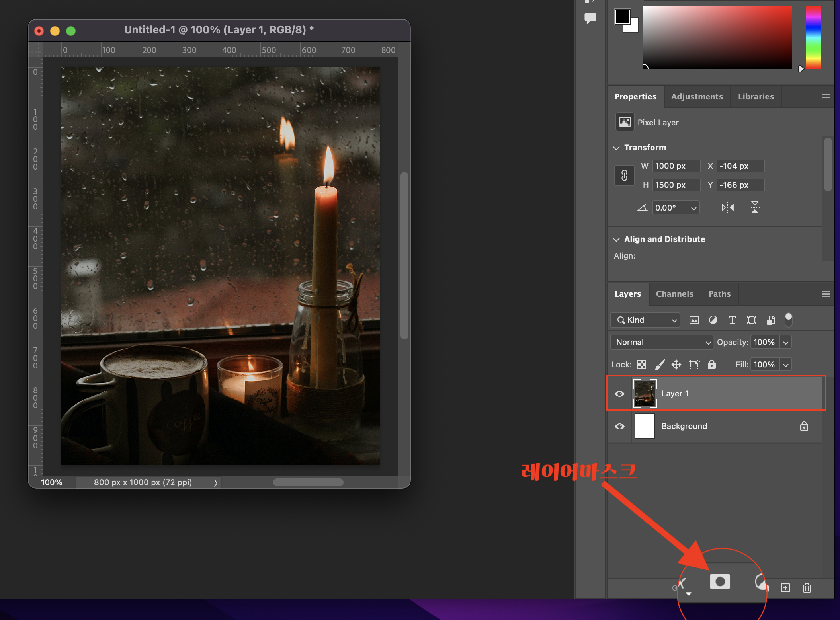The image size is (840, 620).
Task: Collapse the Transform section
Action: tap(616, 148)
